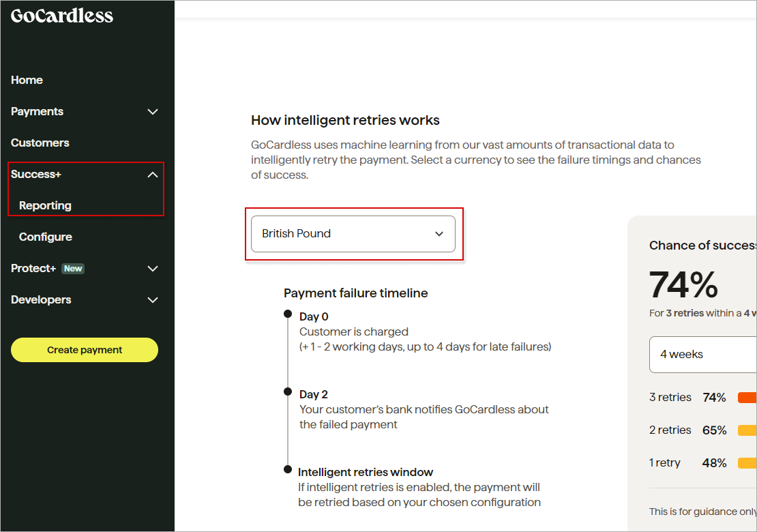Open the British Pound currency dropdown
Screen dimensions: 757x532
pos(353,234)
